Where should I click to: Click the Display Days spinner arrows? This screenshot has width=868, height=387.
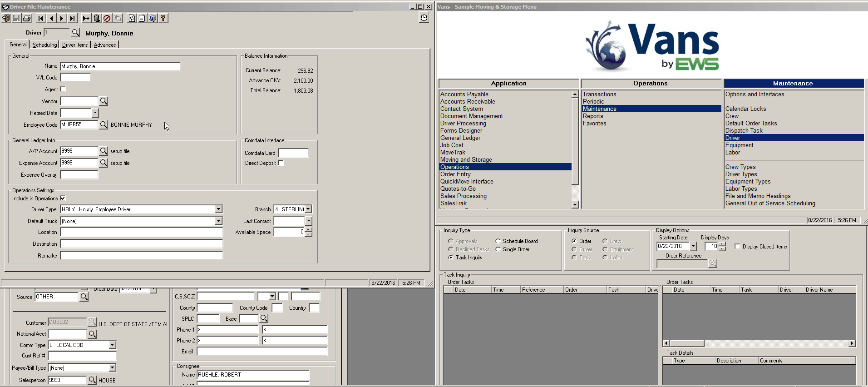pos(722,246)
